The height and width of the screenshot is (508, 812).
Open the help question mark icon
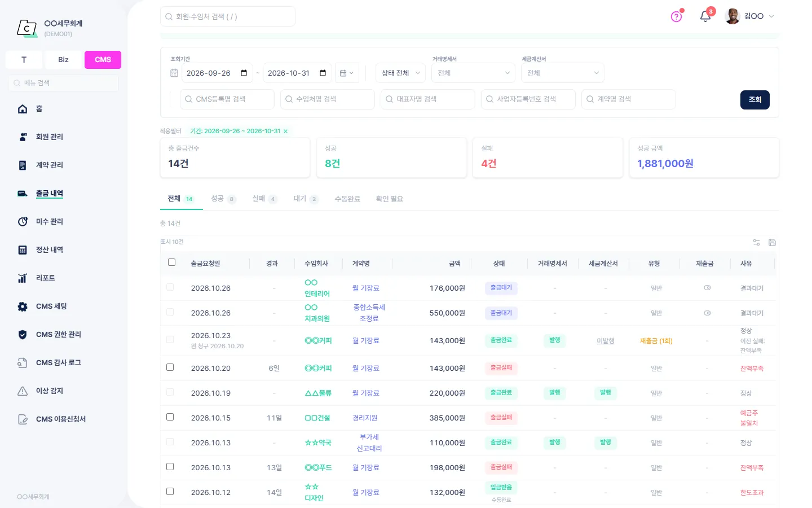(x=676, y=17)
